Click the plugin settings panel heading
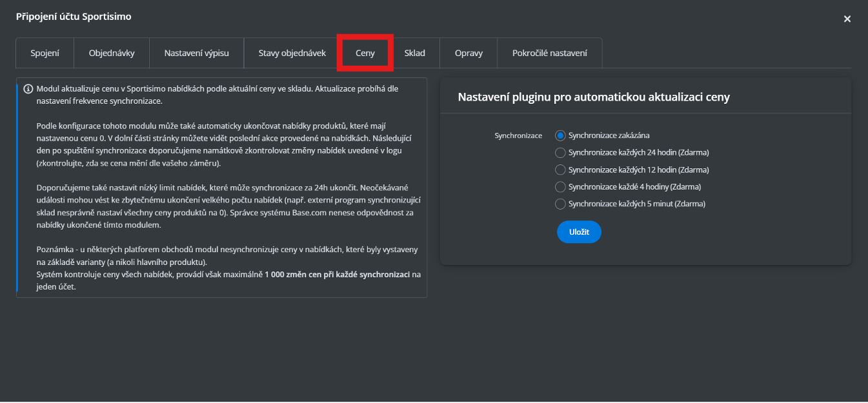868x403 pixels. (594, 97)
